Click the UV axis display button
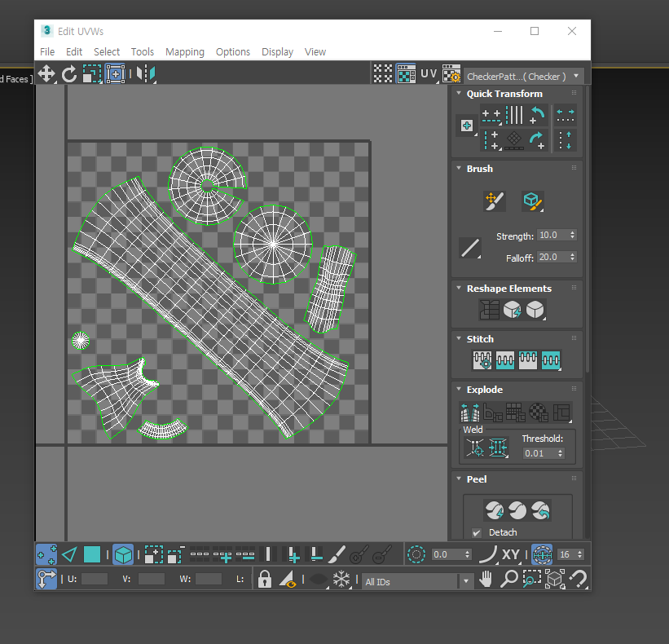The width and height of the screenshot is (669, 644). tap(429, 74)
